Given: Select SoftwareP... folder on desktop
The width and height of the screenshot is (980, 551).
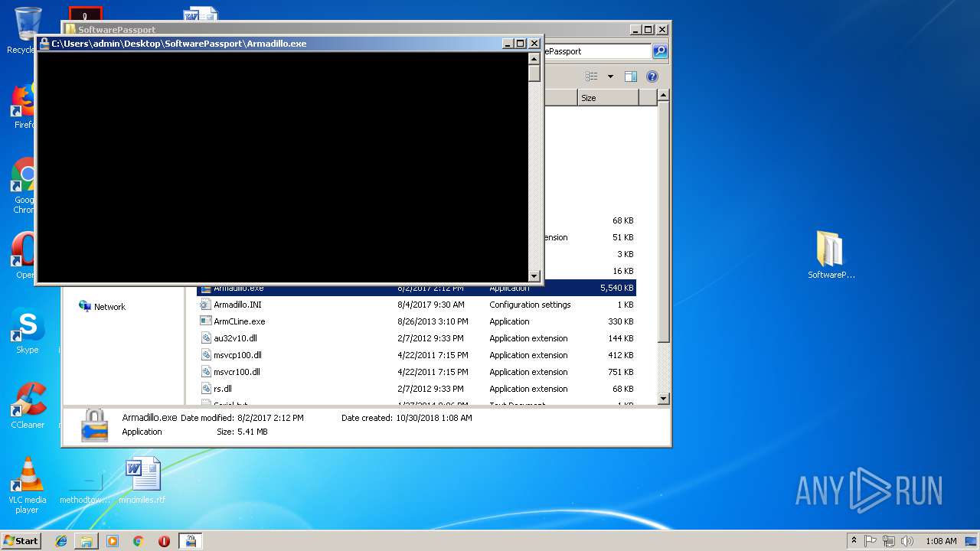Looking at the screenshot, I should tap(831, 256).
